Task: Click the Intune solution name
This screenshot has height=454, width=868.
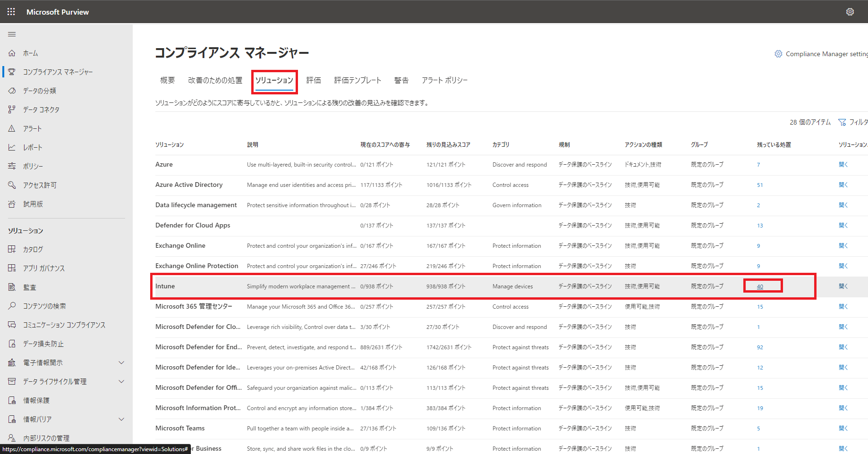Action: pyautogui.click(x=165, y=286)
